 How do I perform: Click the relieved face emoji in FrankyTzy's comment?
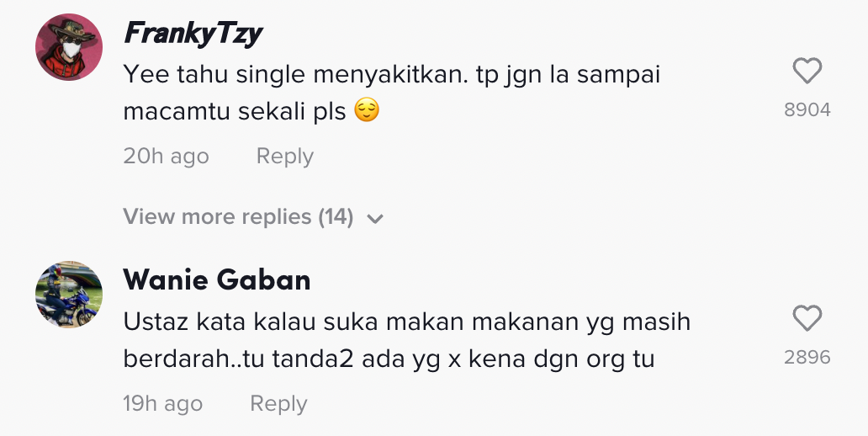(367, 110)
